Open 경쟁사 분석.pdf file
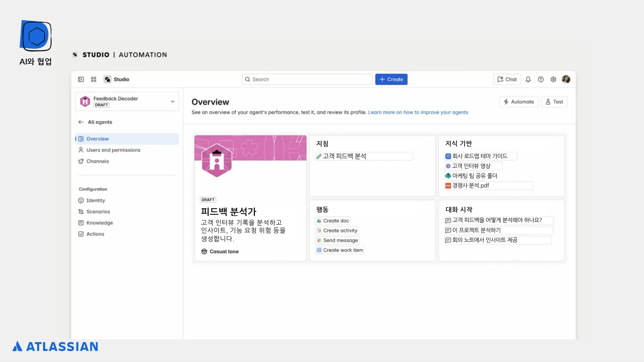 click(x=488, y=186)
